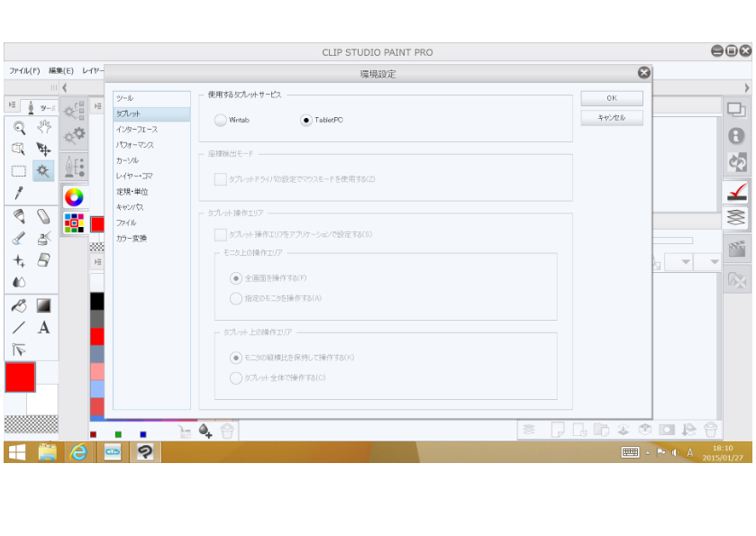The image size is (756, 536).
Task: Show hidden tray icons arrow
Action: coord(648,452)
